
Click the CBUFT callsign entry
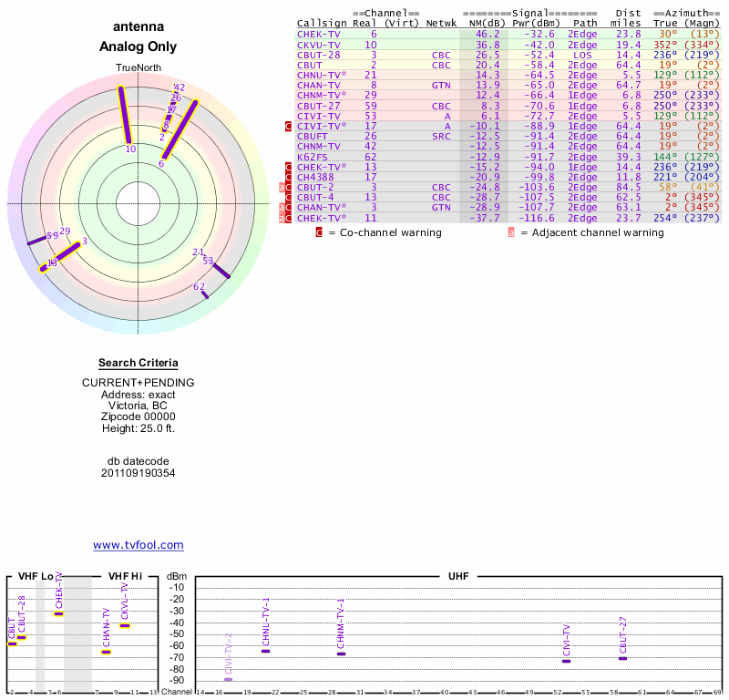pyautogui.click(x=313, y=136)
